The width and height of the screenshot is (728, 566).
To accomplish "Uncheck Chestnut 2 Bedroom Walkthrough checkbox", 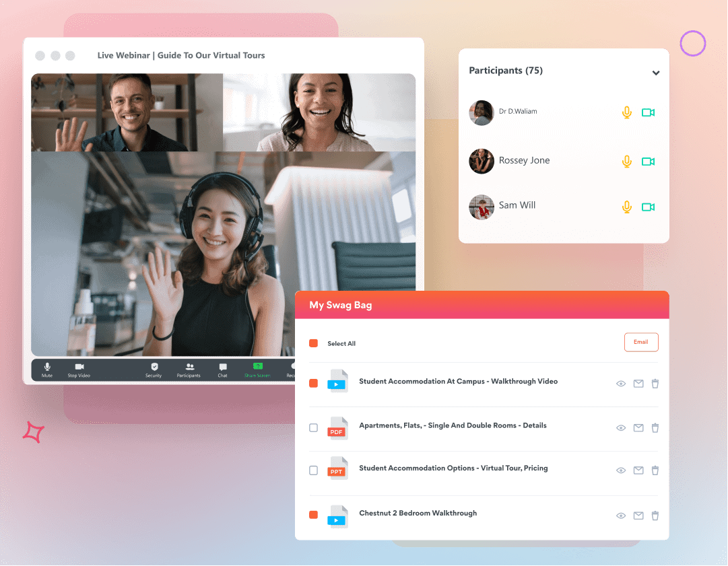I will 313,515.
